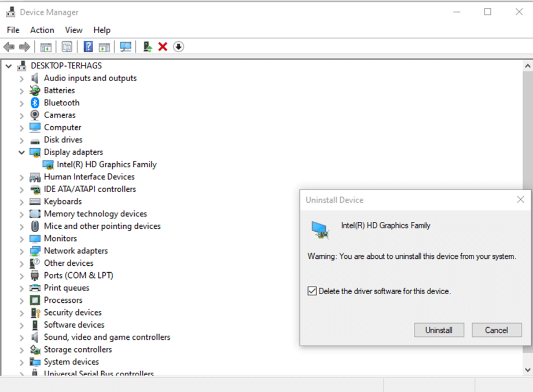Scan for hardware changes toolbar icon

[x=126, y=46]
